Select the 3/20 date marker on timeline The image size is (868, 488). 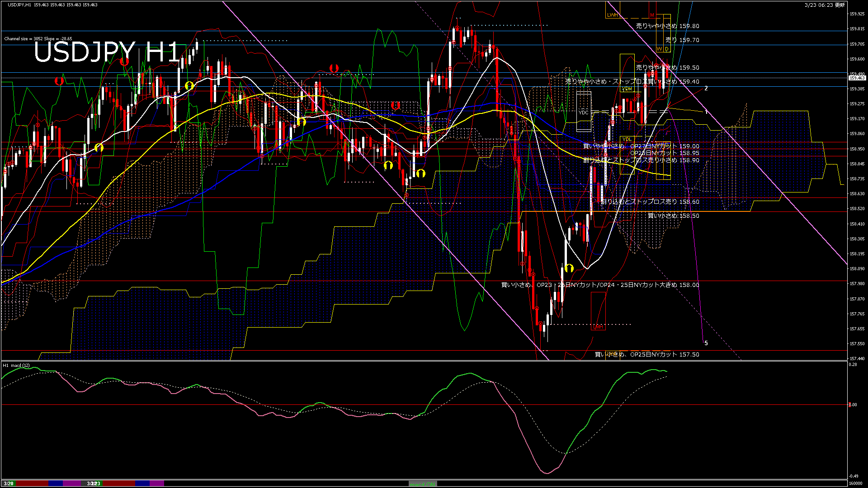tap(8, 483)
